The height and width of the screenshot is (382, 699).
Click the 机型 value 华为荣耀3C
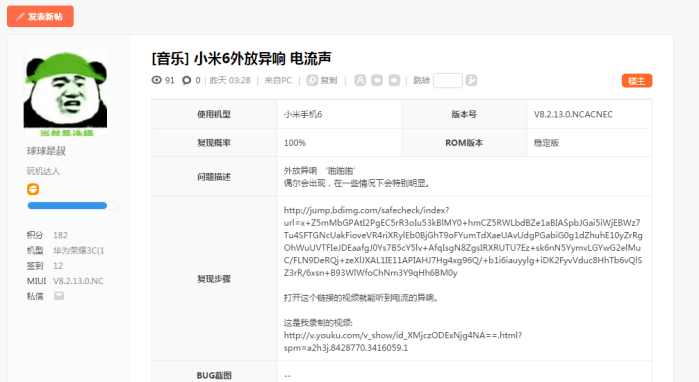click(x=78, y=251)
